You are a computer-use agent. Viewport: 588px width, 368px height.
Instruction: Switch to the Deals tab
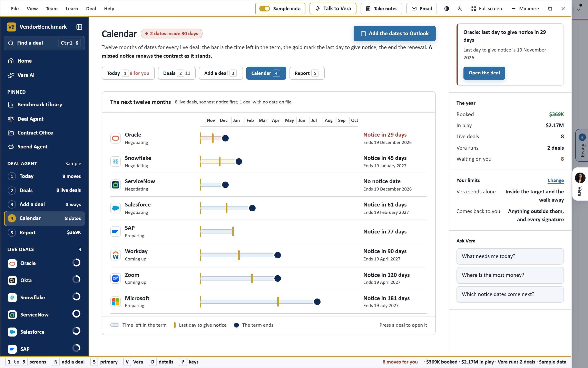pos(177,73)
